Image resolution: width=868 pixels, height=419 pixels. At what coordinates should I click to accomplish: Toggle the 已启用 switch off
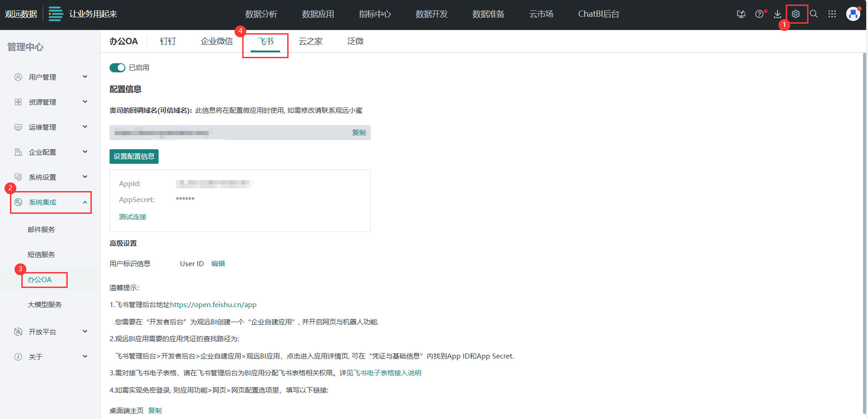[117, 67]
